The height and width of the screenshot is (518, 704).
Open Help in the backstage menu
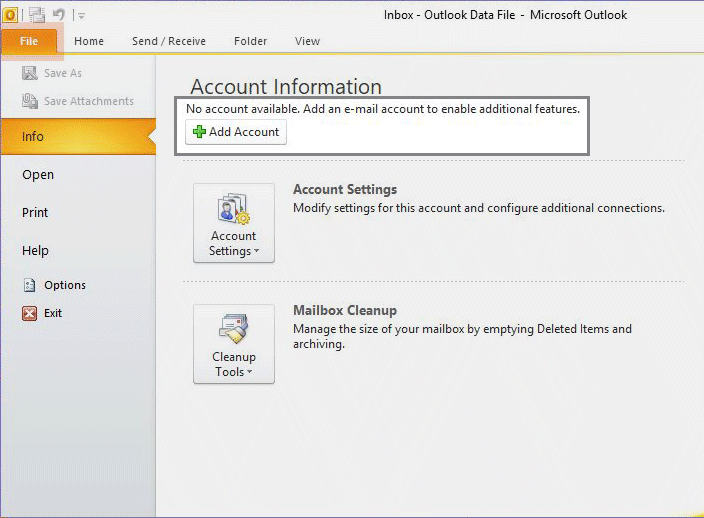click(x=35, y=251)
